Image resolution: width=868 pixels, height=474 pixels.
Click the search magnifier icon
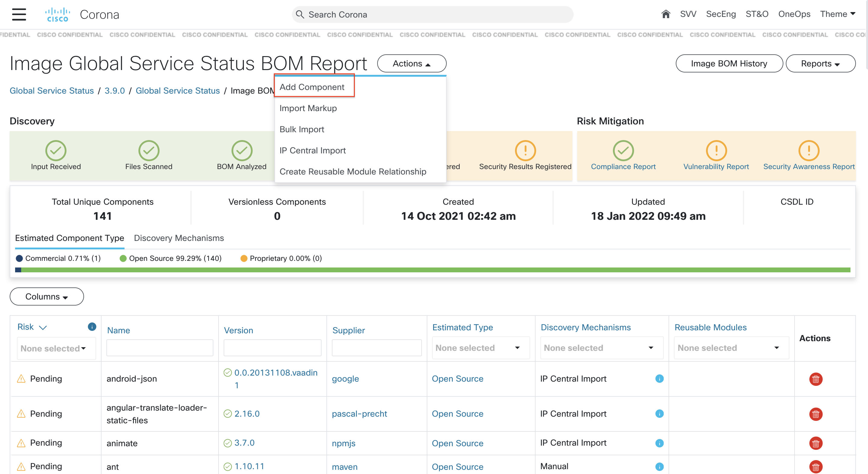coord(300,14)
